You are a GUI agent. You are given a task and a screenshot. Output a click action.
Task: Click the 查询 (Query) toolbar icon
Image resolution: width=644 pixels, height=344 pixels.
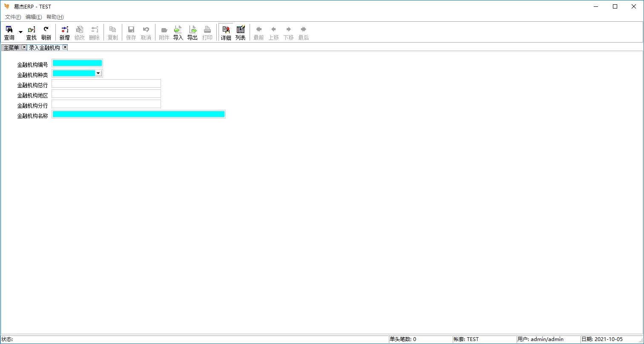point(9,33)
